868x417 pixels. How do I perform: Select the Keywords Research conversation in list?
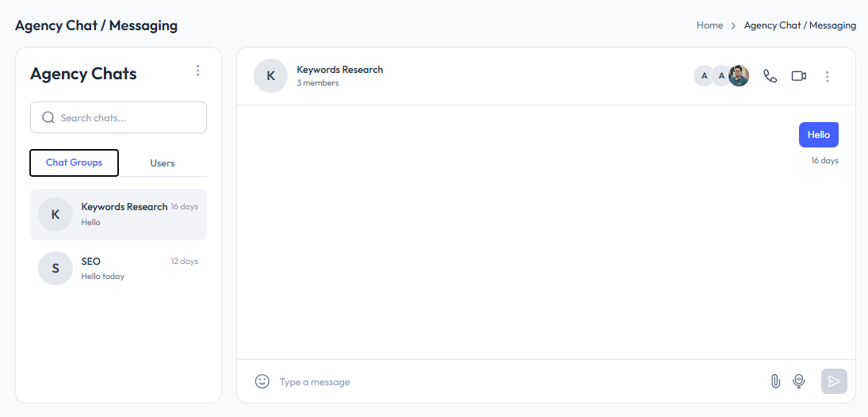tap(118, 214)
